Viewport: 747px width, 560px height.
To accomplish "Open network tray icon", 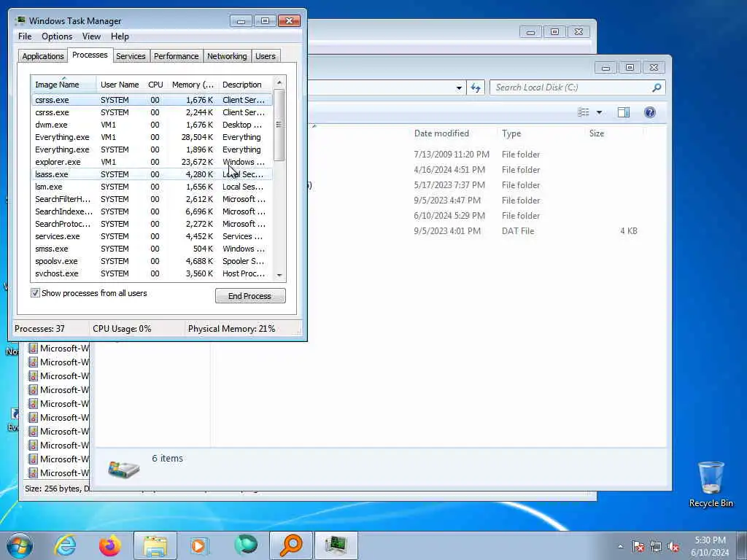I will [656, 546].
